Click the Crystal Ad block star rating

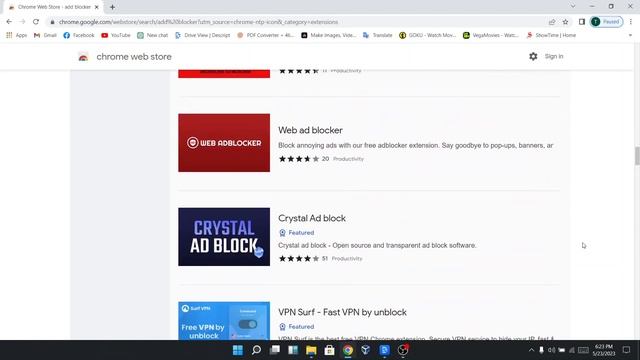point(299,258)
